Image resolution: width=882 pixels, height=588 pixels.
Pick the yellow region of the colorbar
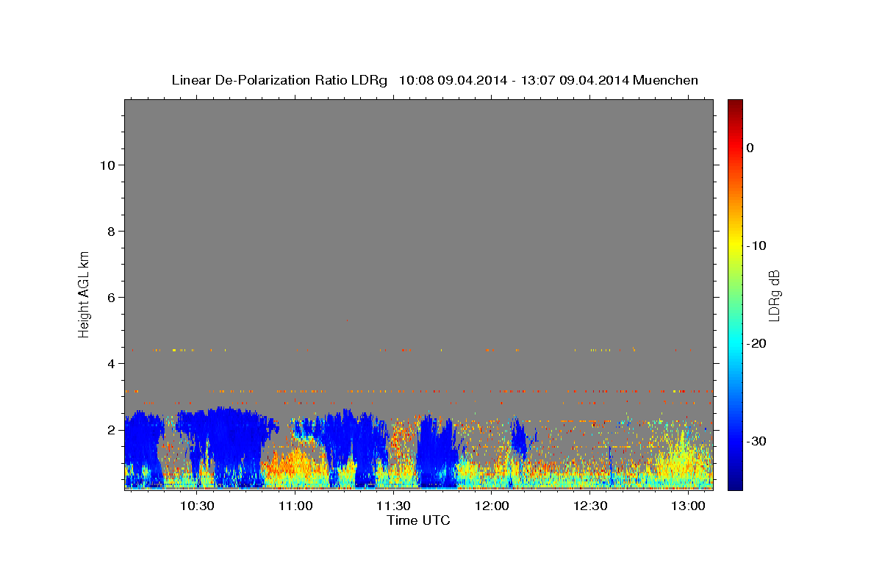(735, 243)
